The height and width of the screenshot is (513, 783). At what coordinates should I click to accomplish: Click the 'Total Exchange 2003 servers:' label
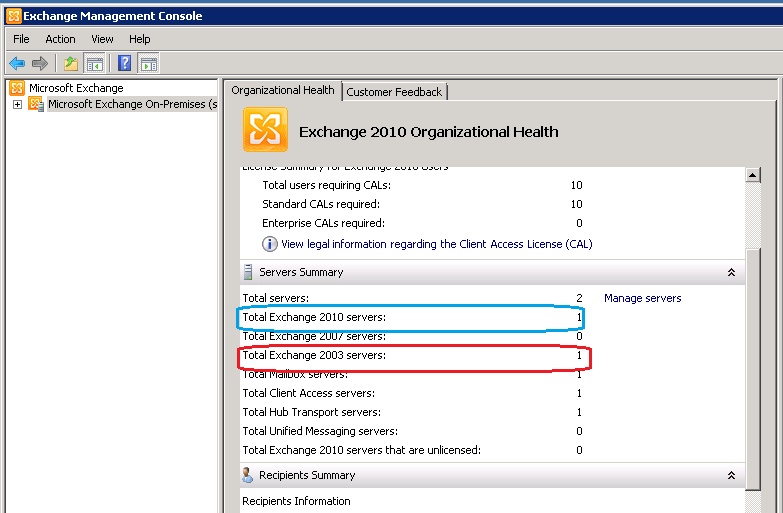[x=314, y=355]
